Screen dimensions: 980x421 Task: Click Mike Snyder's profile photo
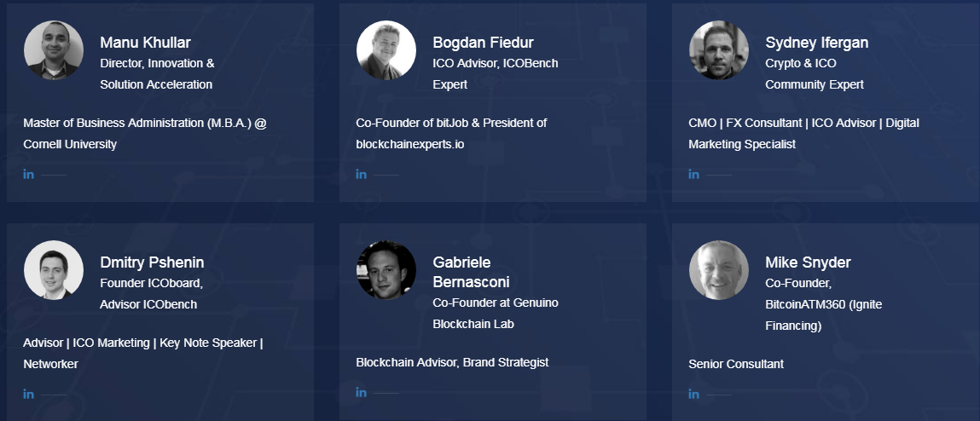click(719, 270)
